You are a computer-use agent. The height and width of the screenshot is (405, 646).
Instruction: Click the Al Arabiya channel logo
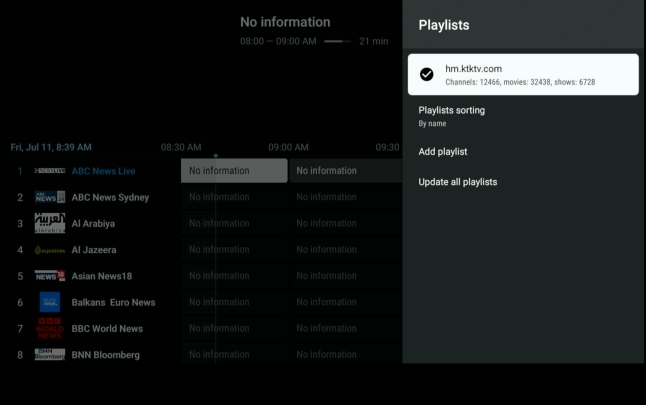50,223
